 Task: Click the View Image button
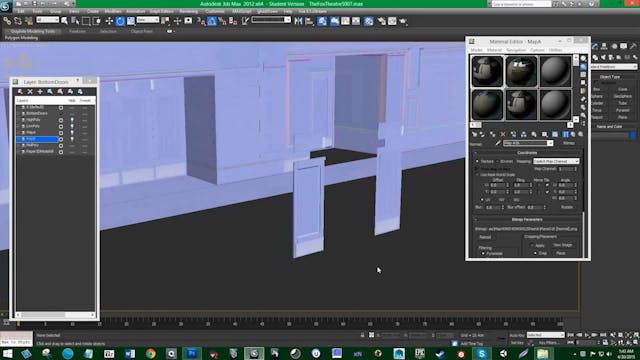pyautogui.click(x=562, y=245)
